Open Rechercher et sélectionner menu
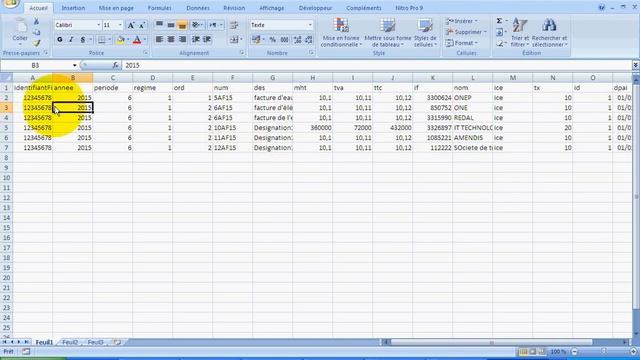 [549, 33]
